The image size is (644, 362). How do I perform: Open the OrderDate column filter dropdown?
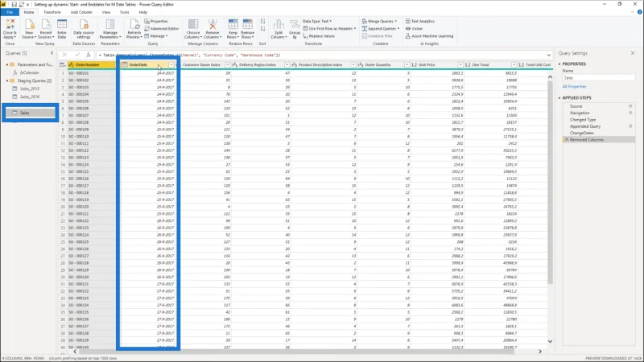[171, 65]
